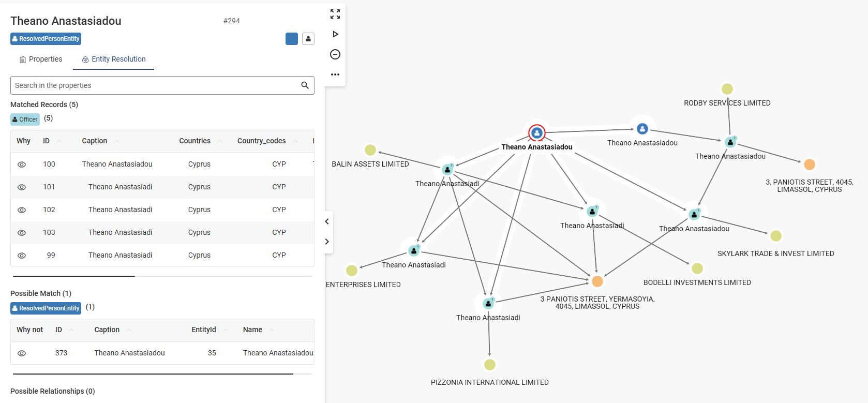Switch to the Properties tab
Viewport: 868px width, 403px height.
coord(41,59)
